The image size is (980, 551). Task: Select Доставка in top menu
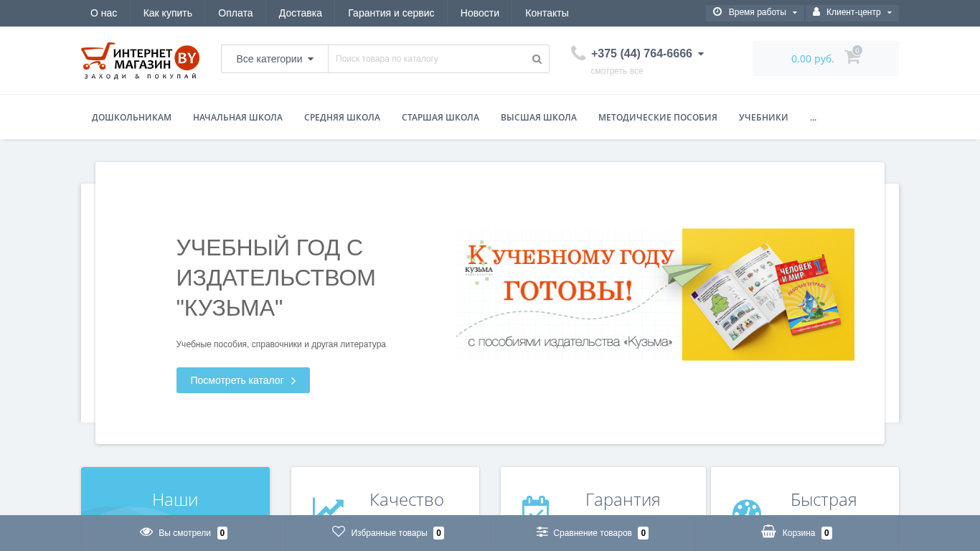pos(300,13)
